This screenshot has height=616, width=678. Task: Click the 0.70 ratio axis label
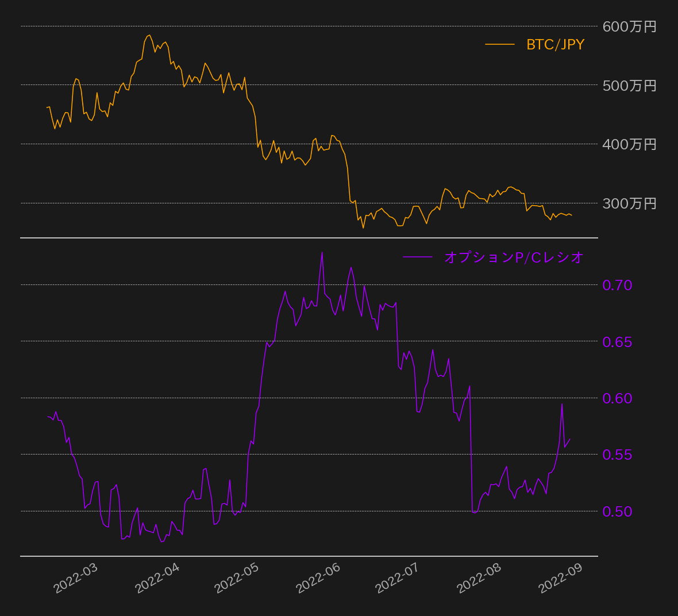pyautogui.click(x=616, y=285)
